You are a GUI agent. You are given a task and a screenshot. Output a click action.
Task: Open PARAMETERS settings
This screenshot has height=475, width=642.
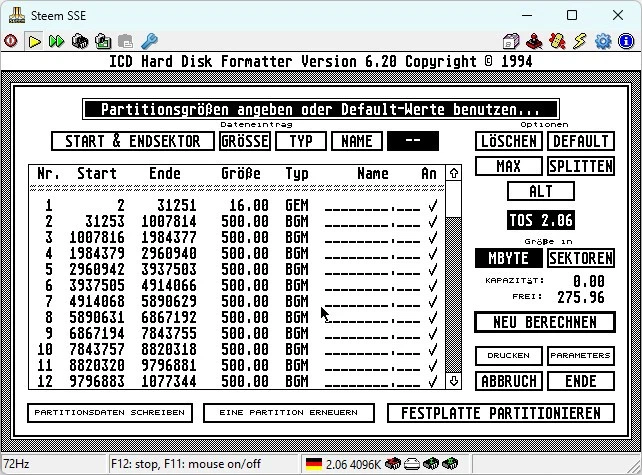click(x=581, y=355)
